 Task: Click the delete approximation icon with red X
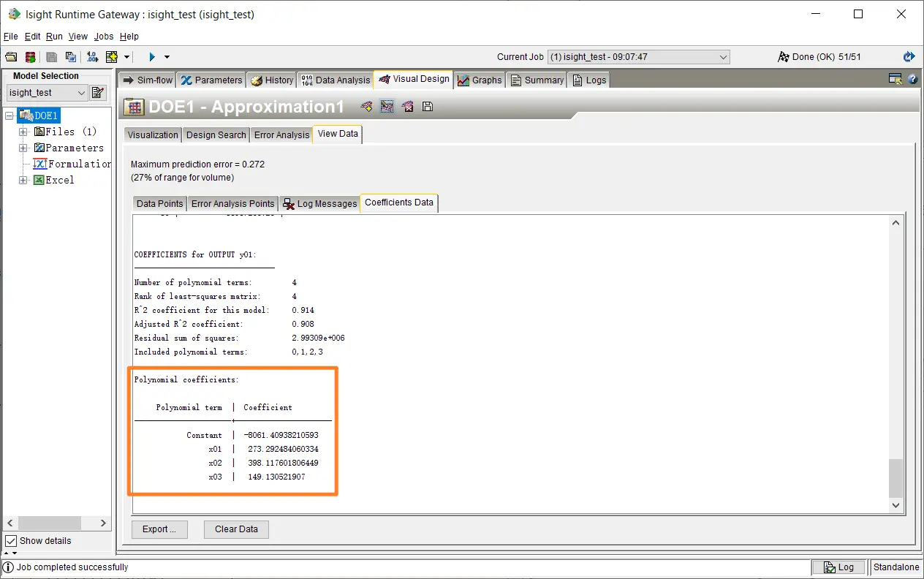[x=408, y=107]
